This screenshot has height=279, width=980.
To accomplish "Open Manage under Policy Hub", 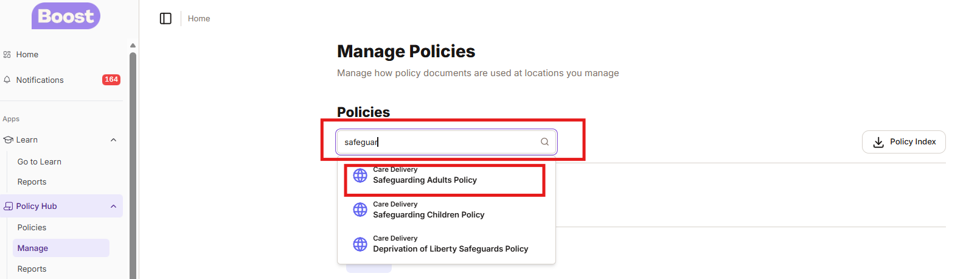I will click(33, 249).
